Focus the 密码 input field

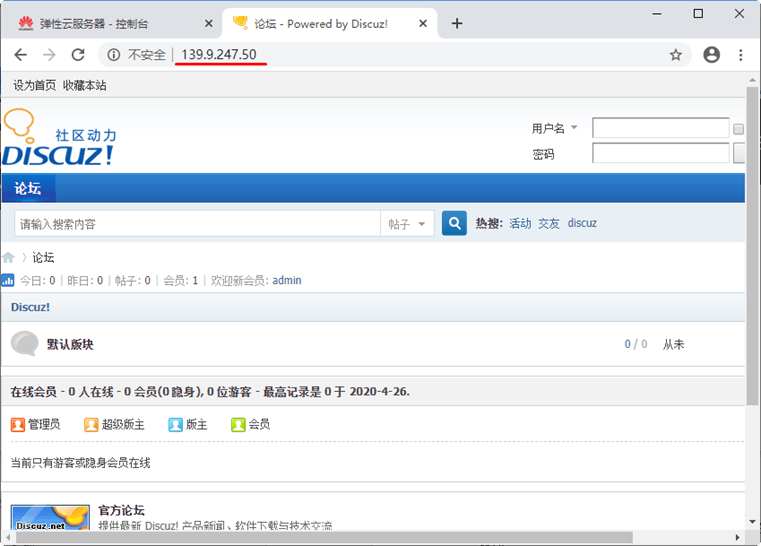coord(661,153)
